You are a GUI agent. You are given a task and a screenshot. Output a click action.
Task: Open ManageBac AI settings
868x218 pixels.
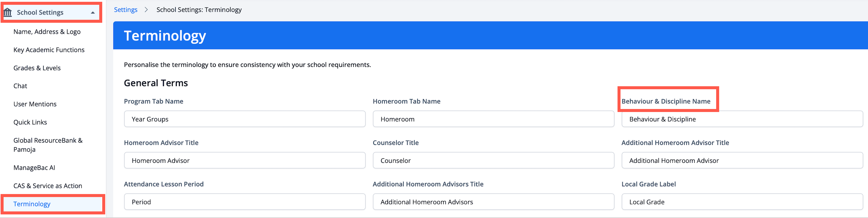(x=34, y=168)
